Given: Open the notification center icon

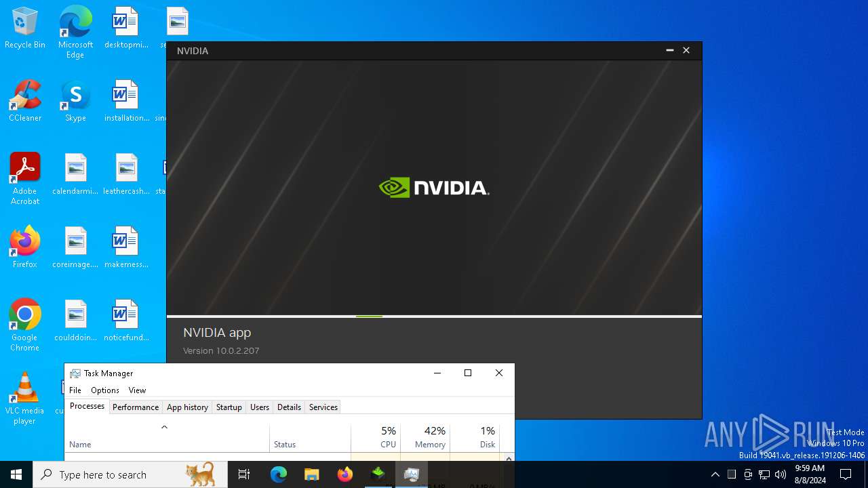Looking at the screenshot, I should coord(846,474).
